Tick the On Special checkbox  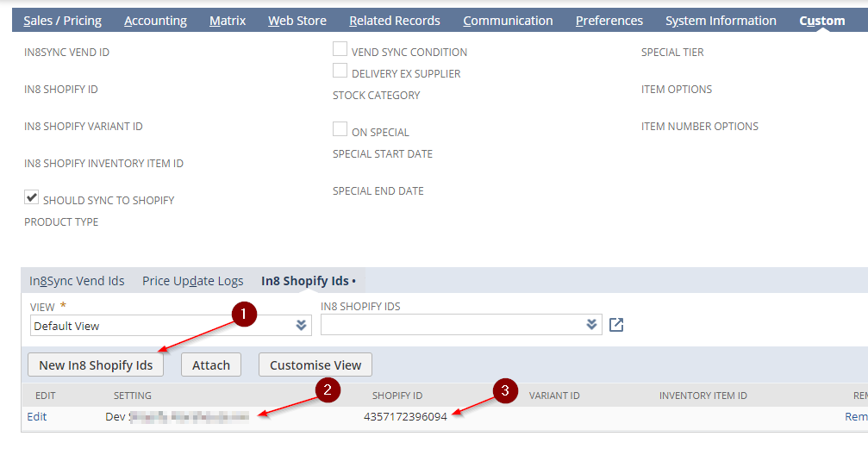click(340, 130)
